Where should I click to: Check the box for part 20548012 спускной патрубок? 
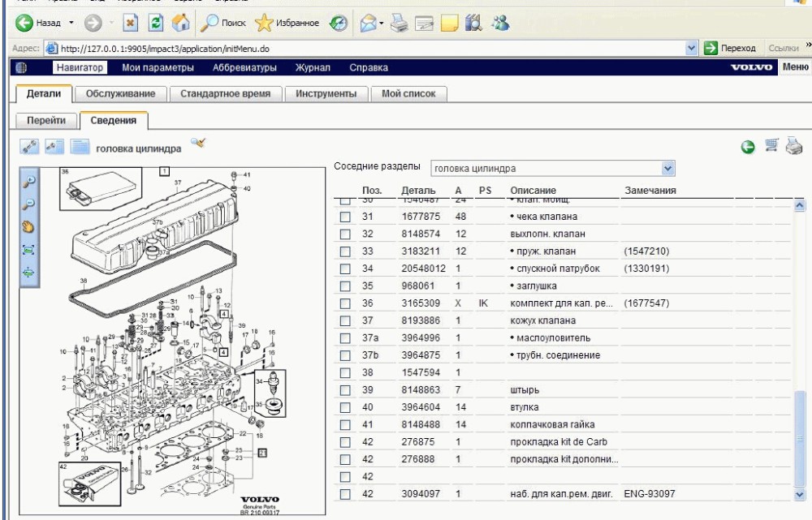pos(345,269)
